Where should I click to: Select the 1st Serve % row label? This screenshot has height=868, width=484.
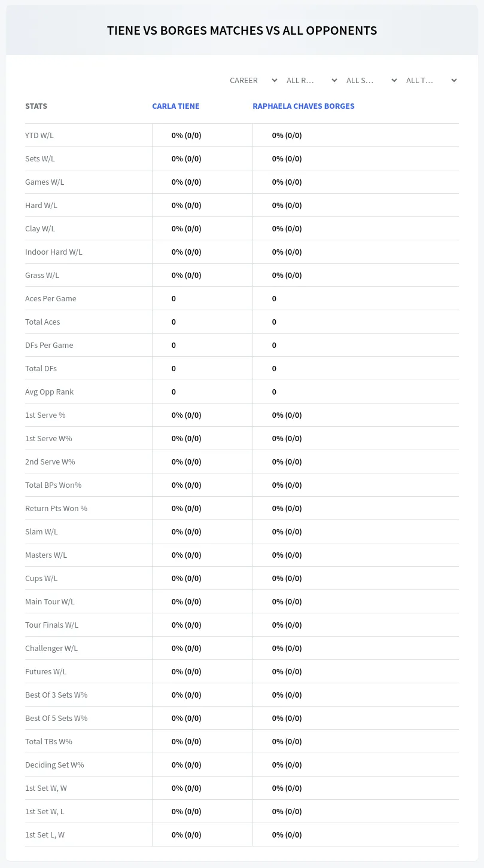[x=45, y=415]
